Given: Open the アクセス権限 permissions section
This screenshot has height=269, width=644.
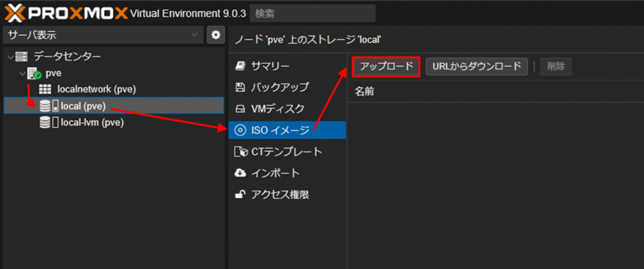Looking at the screenshot, I should pos(280,194).
